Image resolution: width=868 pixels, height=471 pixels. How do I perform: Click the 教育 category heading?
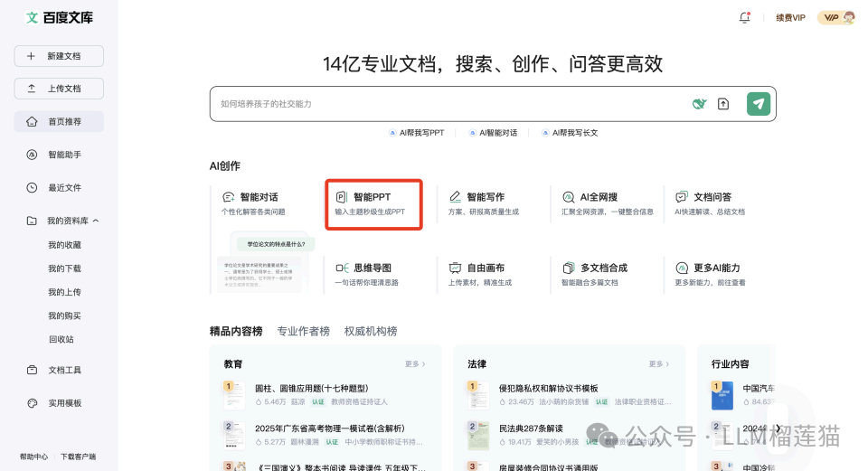point(233,364)
